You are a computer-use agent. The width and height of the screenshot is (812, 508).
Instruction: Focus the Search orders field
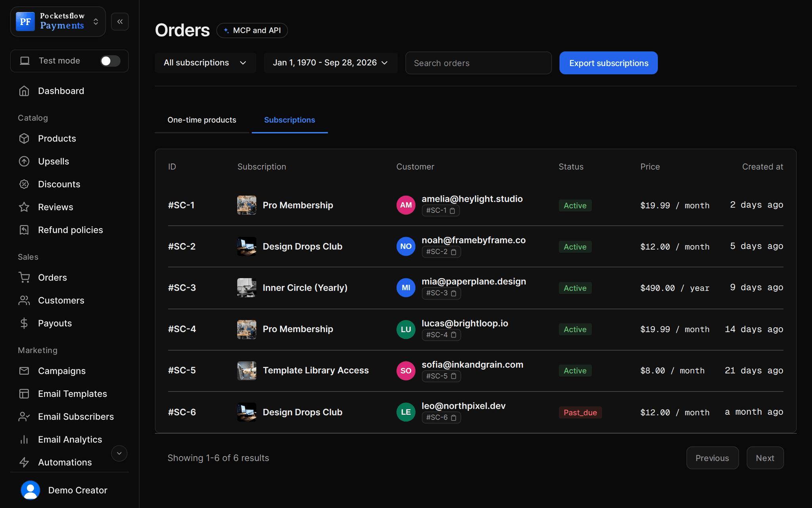pyautogui.click(x=478, y=63)
